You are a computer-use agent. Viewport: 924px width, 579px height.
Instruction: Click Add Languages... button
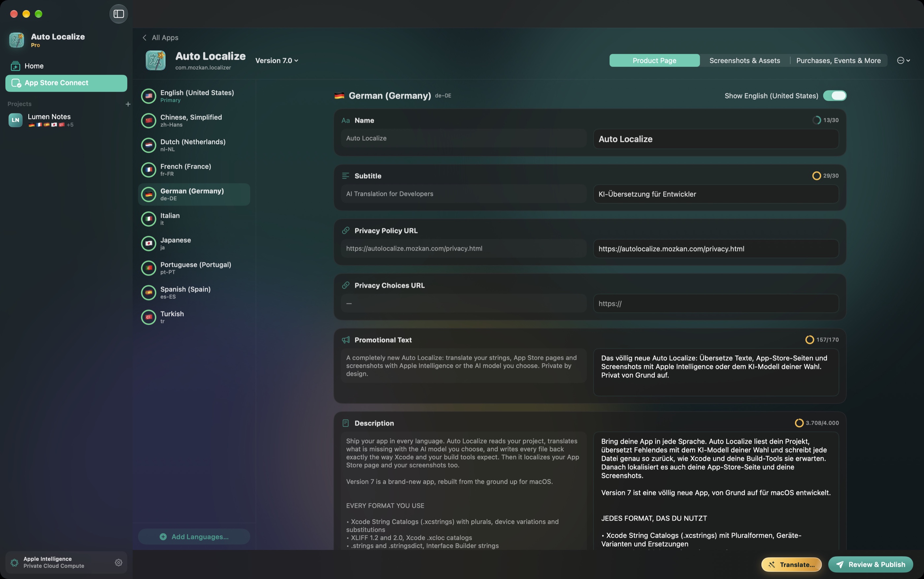click(194, 537)
